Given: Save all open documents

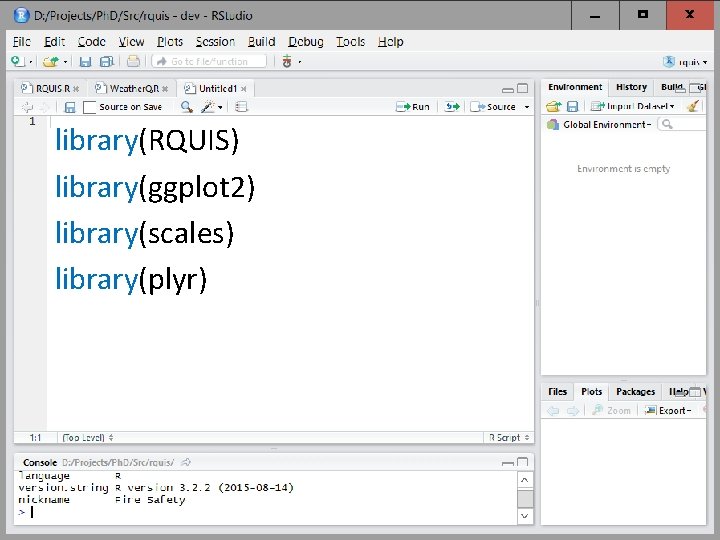Looking at the screenshot, I should tap(107, 62).
